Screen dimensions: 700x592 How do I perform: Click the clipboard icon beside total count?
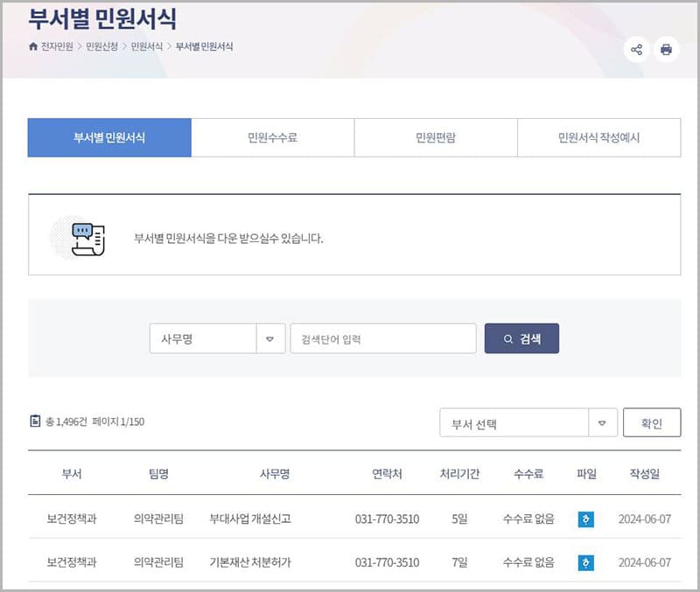pos(35,421)
